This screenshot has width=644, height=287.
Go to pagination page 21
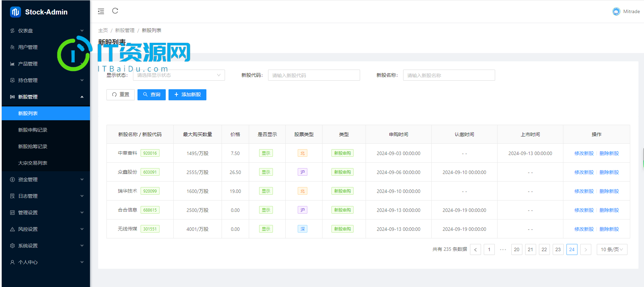pos(531,249)
